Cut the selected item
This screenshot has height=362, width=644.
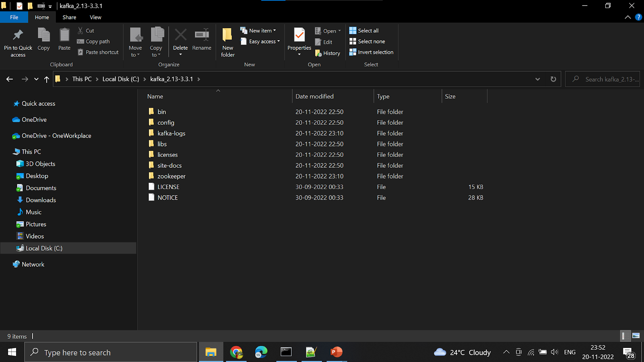click(x=86, y=31)
